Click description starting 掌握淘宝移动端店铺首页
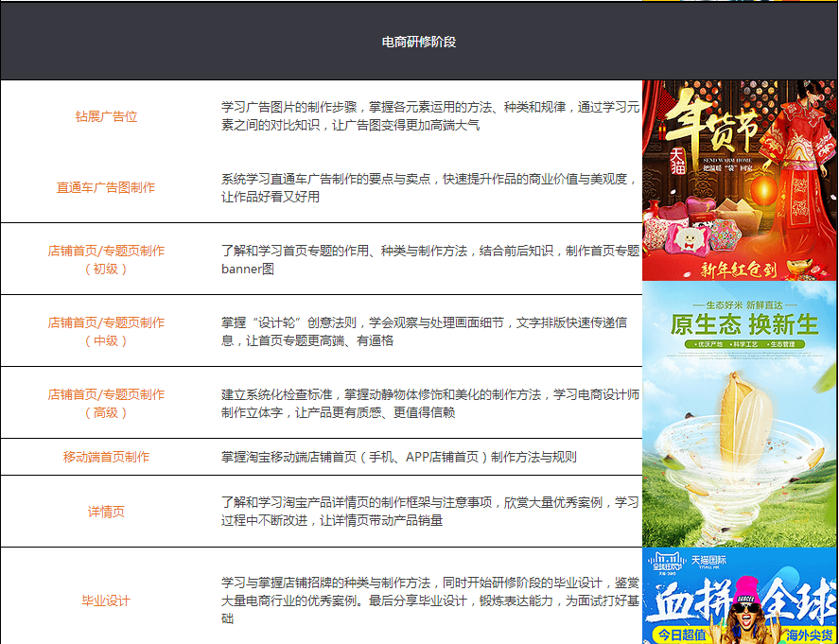The height and width of the screenshot is (644, 839). click(399, 457)
